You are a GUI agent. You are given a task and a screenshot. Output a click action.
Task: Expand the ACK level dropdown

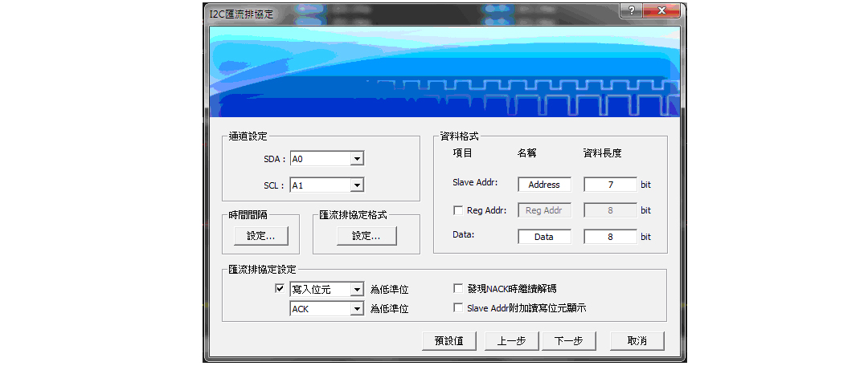tap(357, 308)
